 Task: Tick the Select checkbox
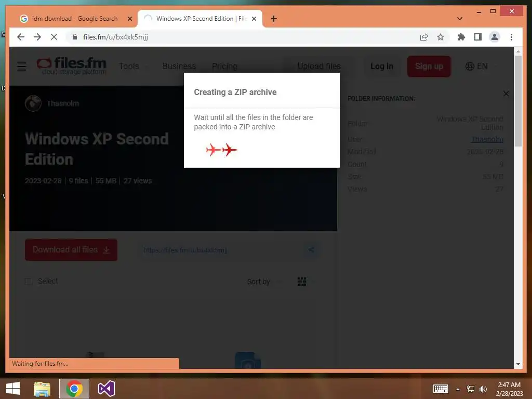(x=29, y=281)
